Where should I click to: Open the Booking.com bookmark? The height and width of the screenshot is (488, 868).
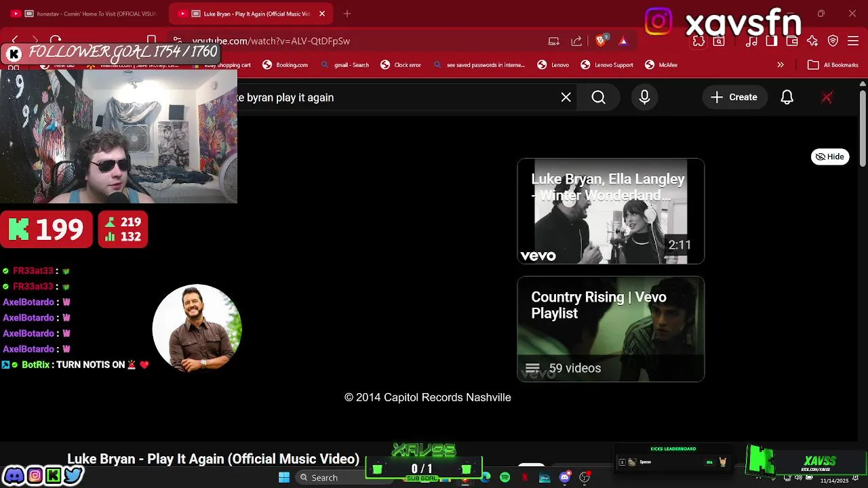click(285, 65)
